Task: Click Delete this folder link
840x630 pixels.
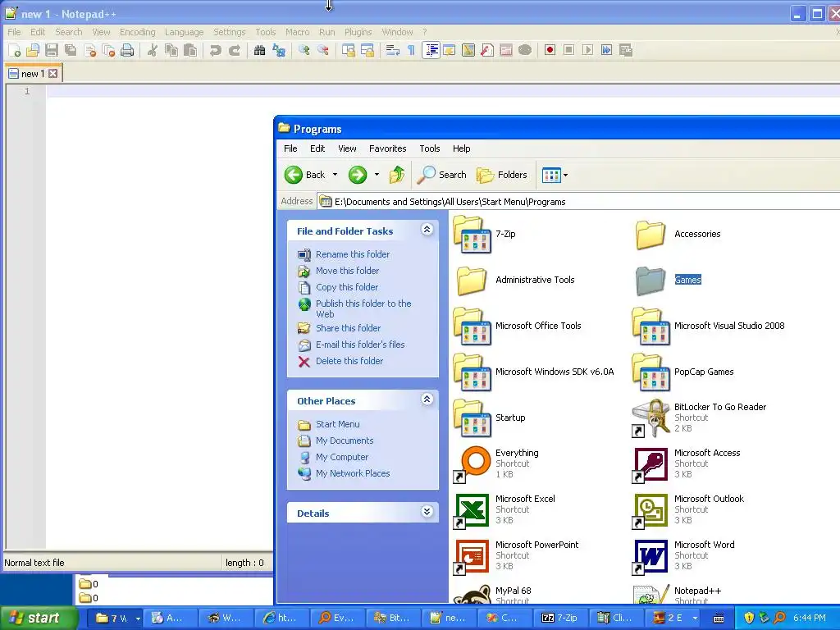Action: click(349, 361)
